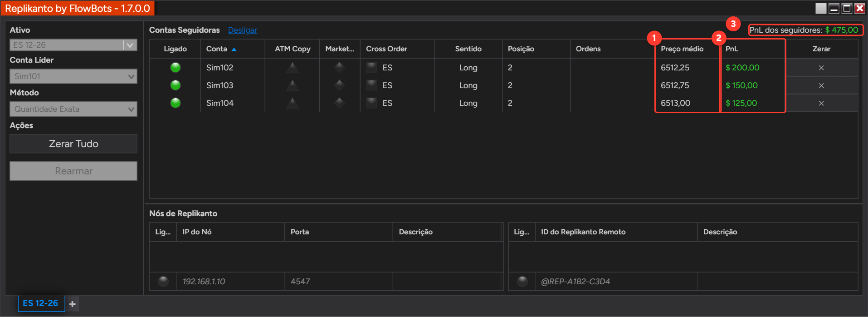The height and width of the screenshot is (317, 868).
Task: Click the average price 6512,25
Action: click(x=675, y=68)
